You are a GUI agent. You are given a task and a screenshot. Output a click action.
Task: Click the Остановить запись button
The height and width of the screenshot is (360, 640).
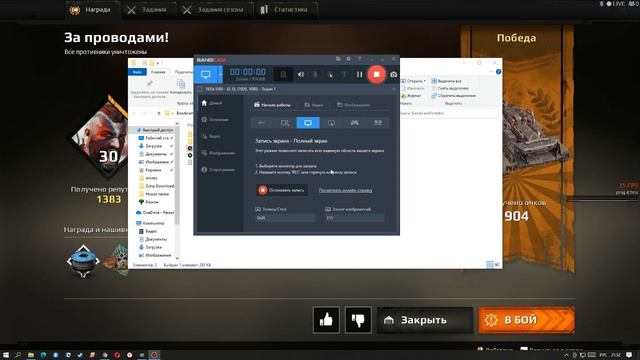tap(282, 190)
